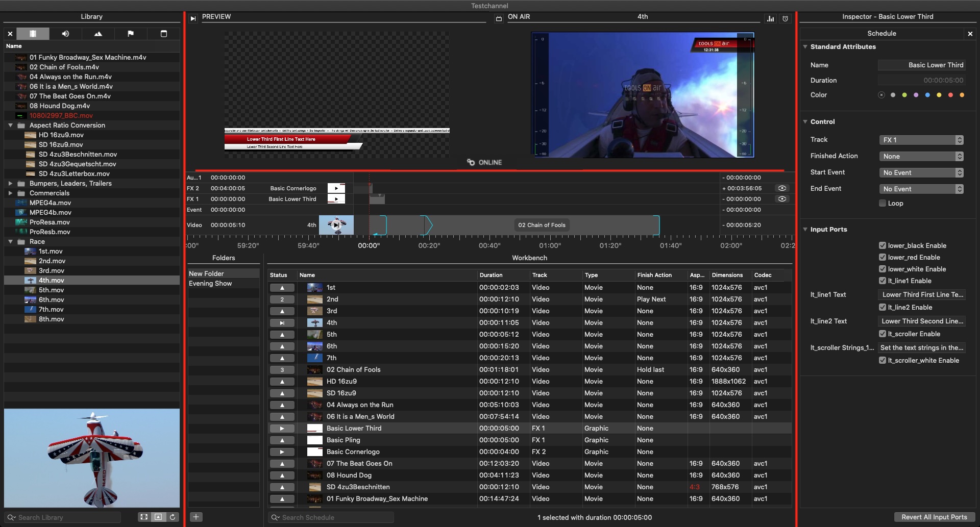Toggle lower_black Enable checkbox
Viewport: 980px width, 527px height.
click(x=882, y=245)
